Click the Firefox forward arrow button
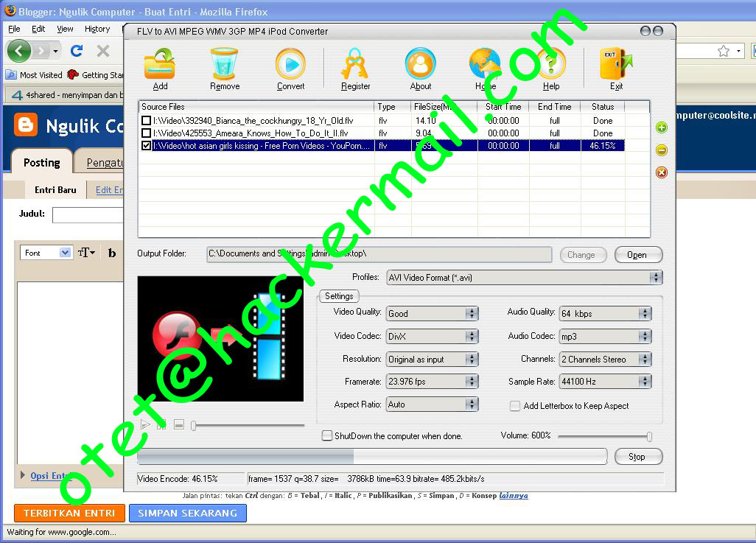This screenshot has width=756, height=543. click(41, 51)
